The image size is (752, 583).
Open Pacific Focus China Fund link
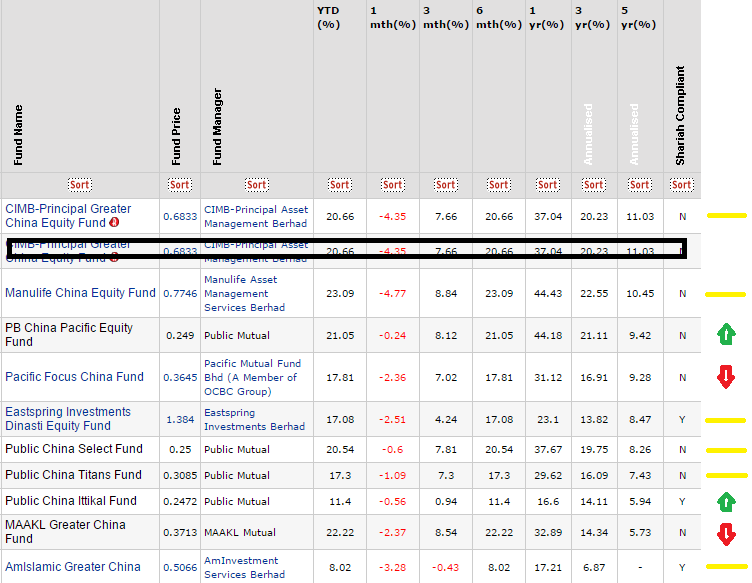(x=74, y=377)
